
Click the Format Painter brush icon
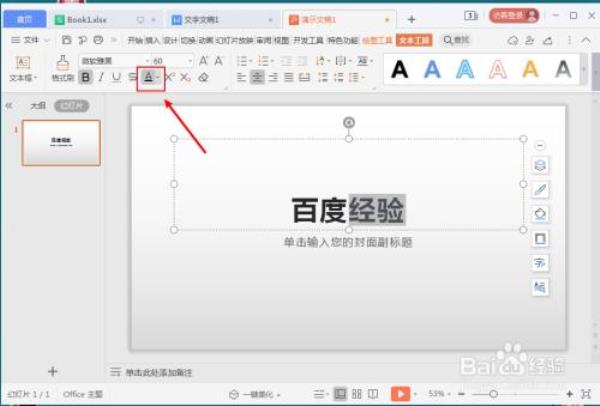[x=63, y=63]
